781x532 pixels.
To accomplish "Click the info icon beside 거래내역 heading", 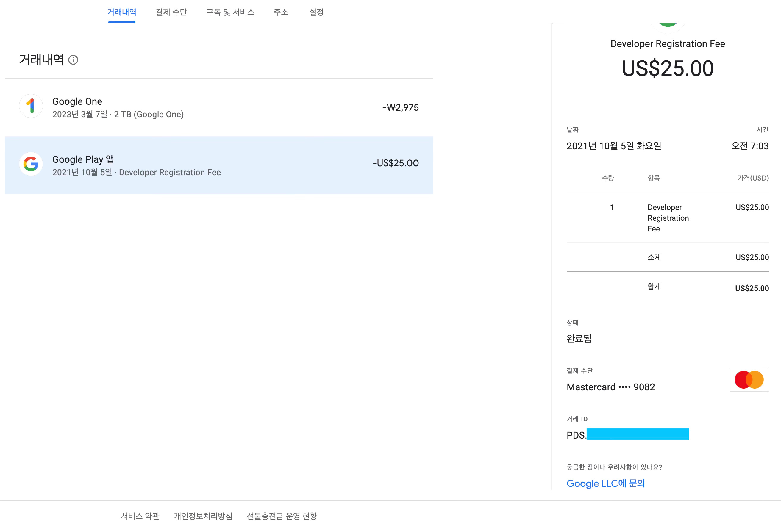I will (x=73, y=60).
